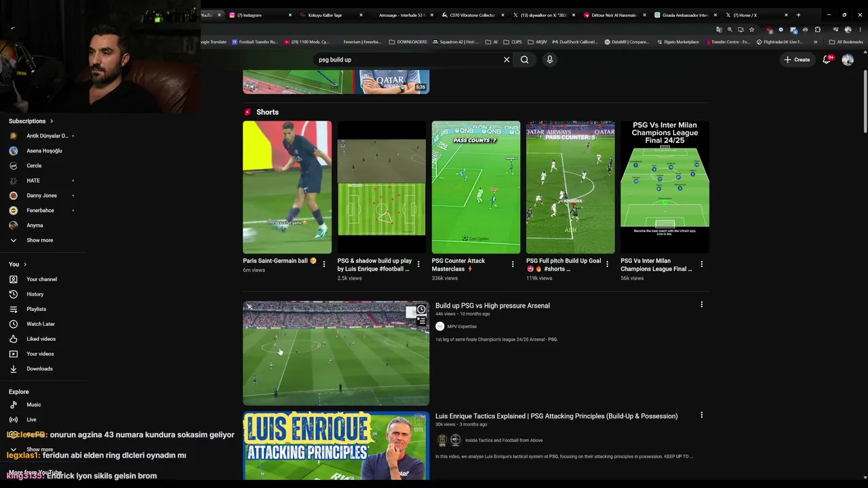Open YouTube notifications bell
The image size is (868, 488).
tap(827, 60)
